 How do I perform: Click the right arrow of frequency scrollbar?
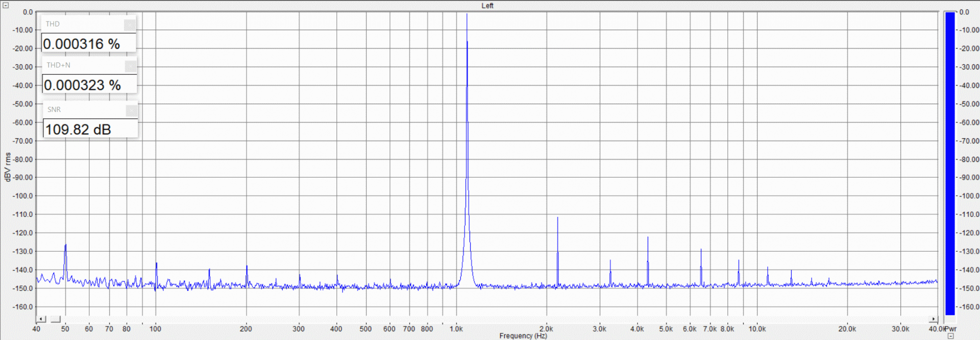point(934,319)
